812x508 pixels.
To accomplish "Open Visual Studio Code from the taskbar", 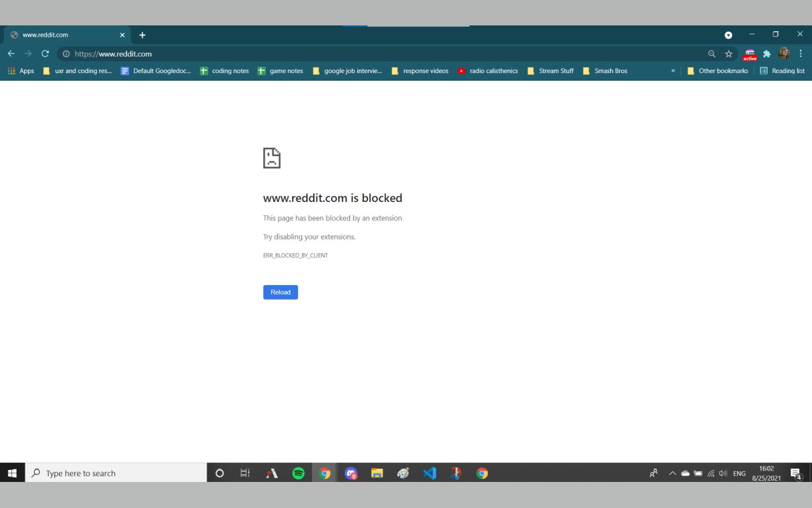I will coord(429,473).
